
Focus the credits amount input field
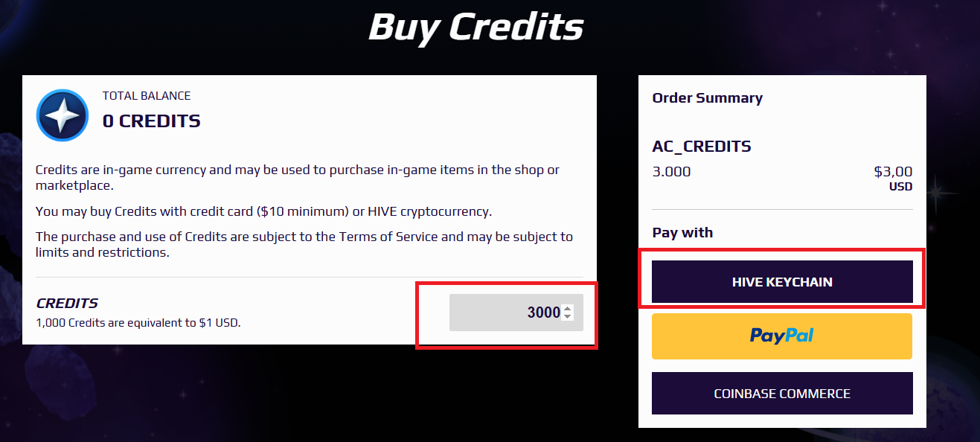(516, 313)
